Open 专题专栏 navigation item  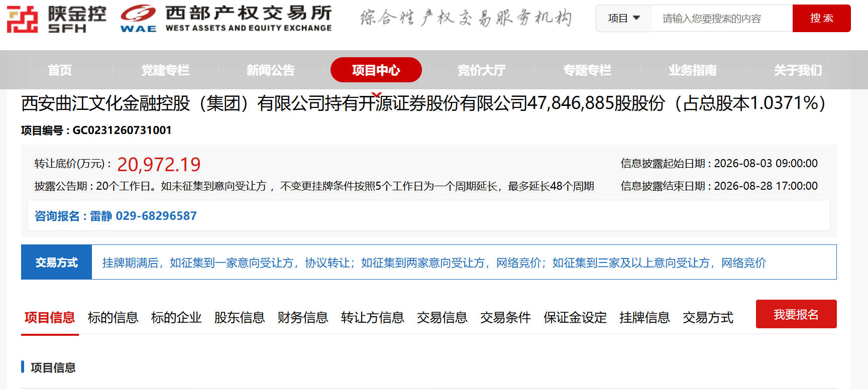click(x=587, y=70)
